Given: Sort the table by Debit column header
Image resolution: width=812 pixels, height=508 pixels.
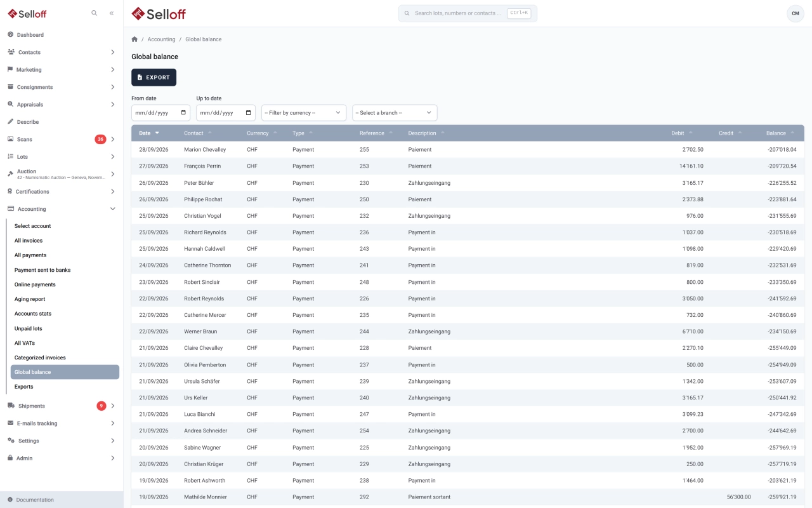Looking at the screenshot, I should pos(682,133).
